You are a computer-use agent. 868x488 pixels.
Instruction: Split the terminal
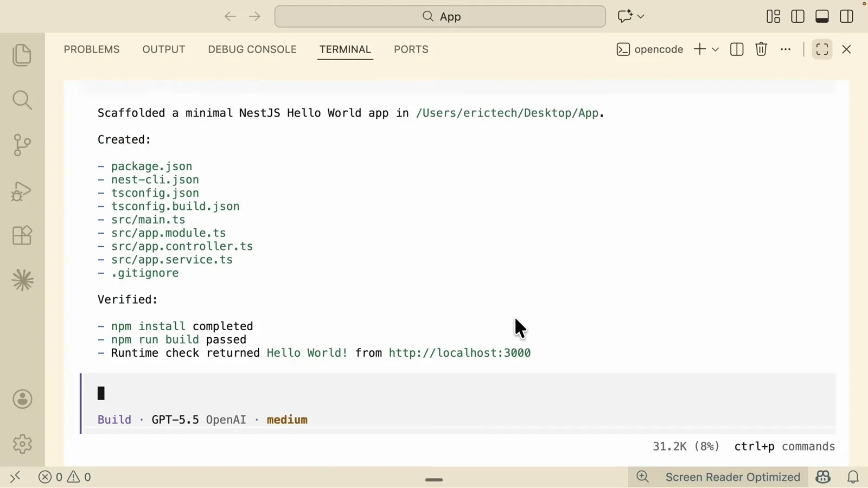[x=737, y=49]
